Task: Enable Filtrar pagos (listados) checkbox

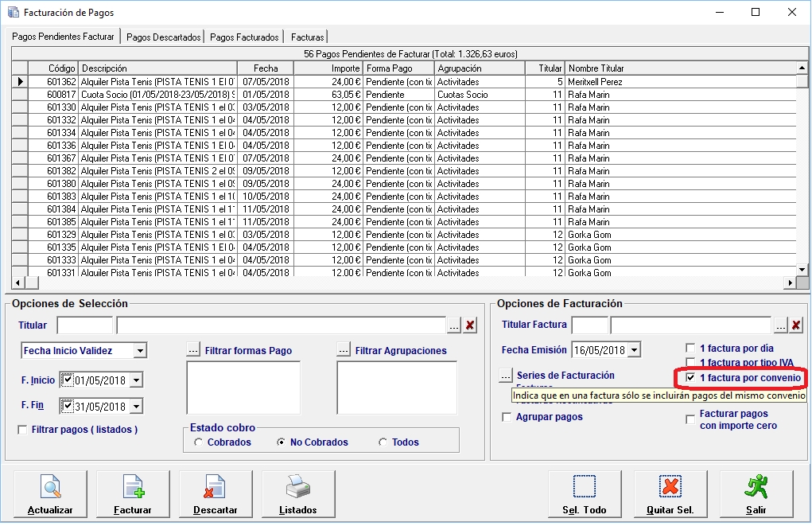Action: click(x=22, y=430)
